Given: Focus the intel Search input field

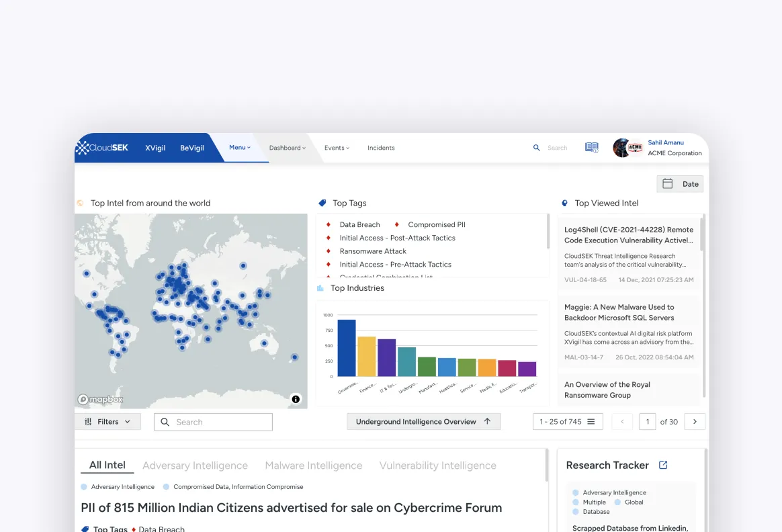Looking at the screenshot, I should (213, 423).
